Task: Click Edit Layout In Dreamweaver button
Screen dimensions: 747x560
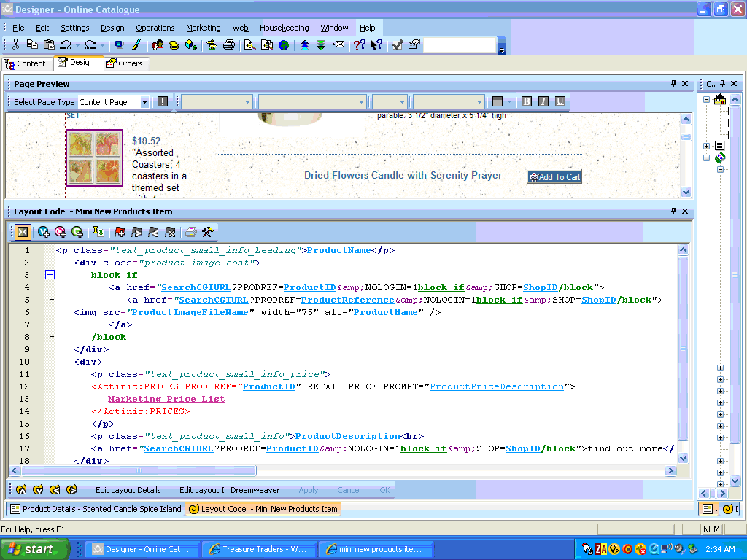Action: coord(229,490)
